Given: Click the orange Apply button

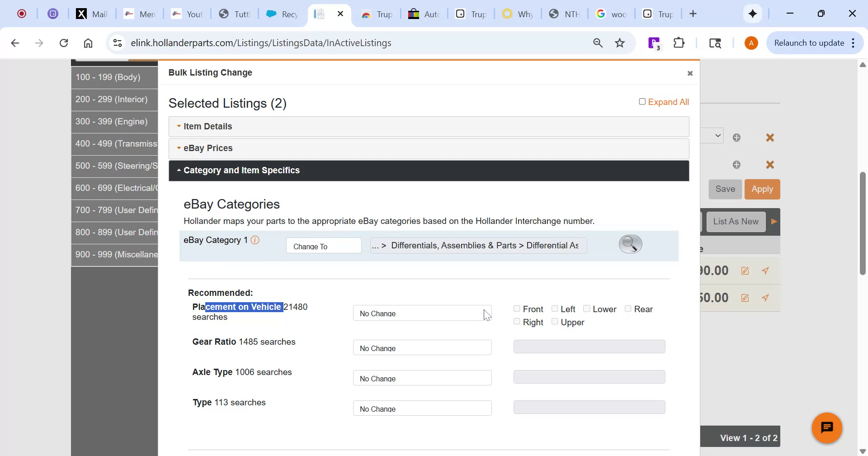Looking at the screenshot, I should (x=762, y=189).
